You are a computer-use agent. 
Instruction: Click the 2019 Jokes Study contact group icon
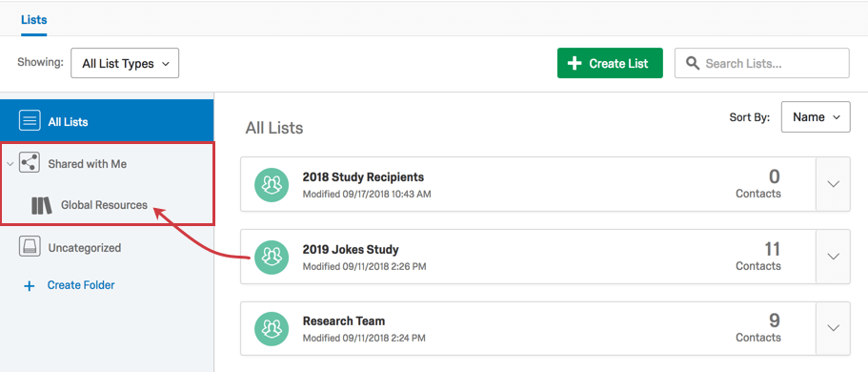click(x=272, y=257)
